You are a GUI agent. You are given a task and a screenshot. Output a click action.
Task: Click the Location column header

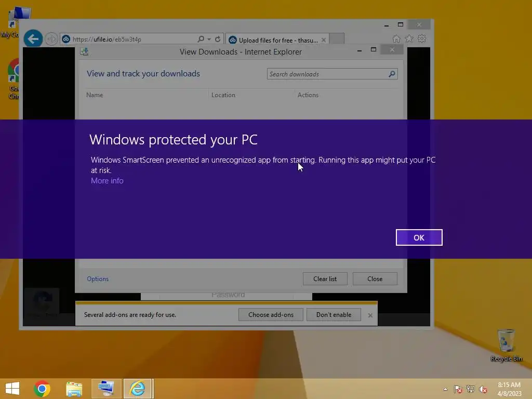223,95
